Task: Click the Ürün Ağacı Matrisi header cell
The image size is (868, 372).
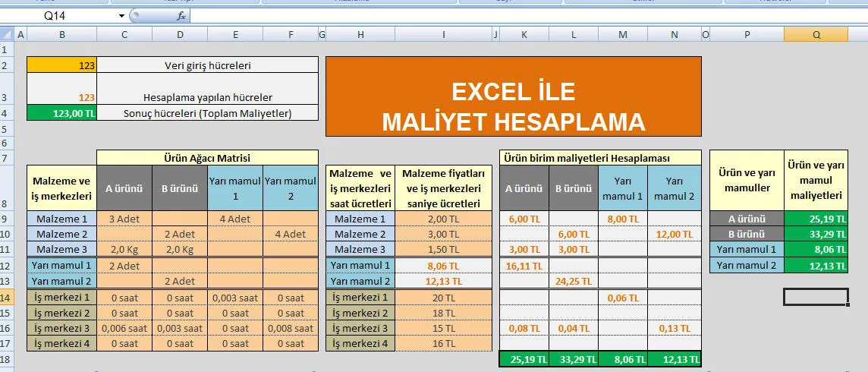Action: coord(207,157)
